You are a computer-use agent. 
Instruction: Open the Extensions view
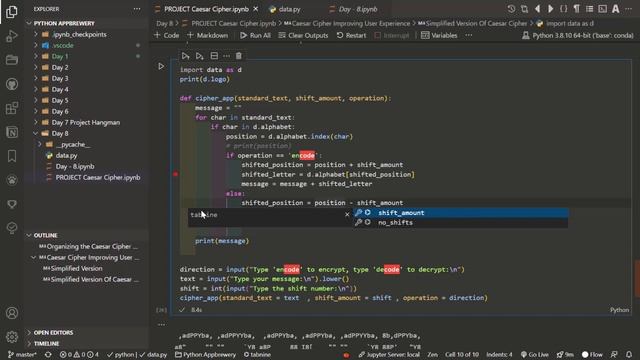[12, 108]
